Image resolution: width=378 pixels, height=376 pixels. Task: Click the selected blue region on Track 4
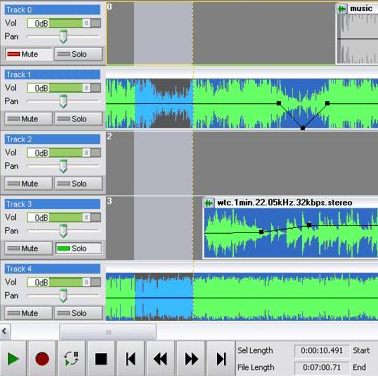click(164, 297)
